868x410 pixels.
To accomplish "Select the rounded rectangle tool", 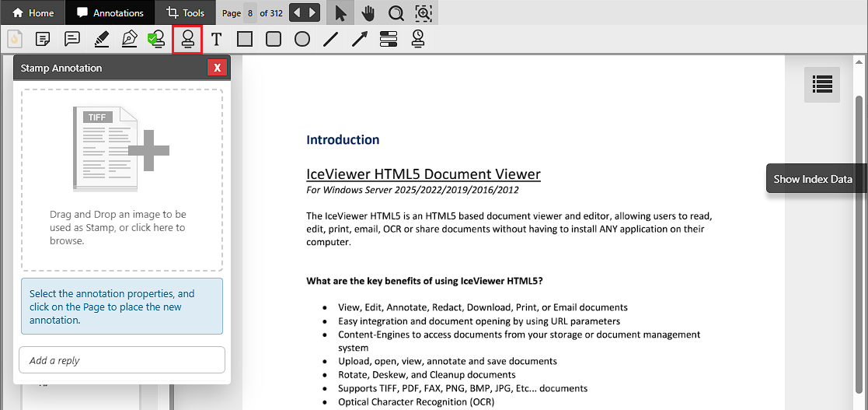I will (274, 39).
